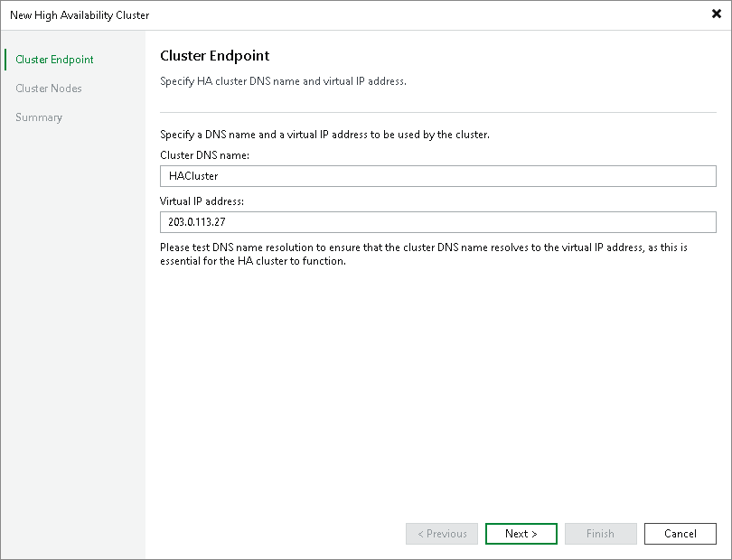Click the Finish button
Screen dimensions: 732x560
(x=600, y=533)
